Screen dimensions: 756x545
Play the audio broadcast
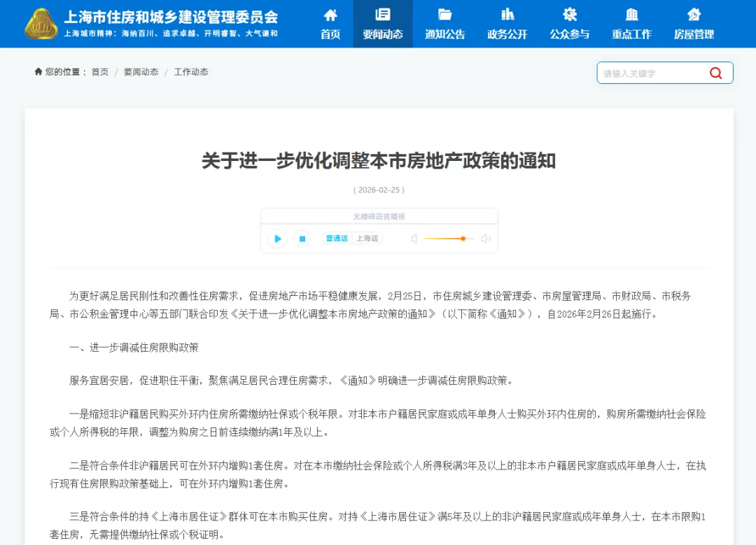tap(277, 239)
